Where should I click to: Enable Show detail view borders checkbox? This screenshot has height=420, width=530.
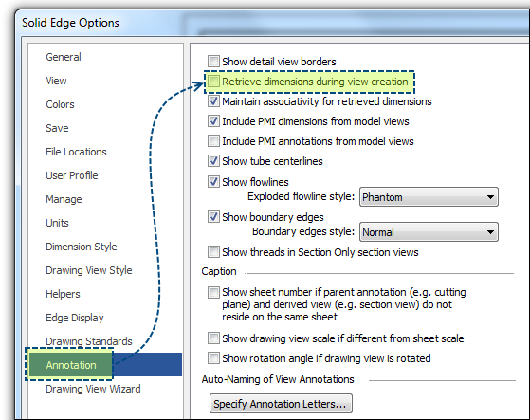(x=213, y=62)
